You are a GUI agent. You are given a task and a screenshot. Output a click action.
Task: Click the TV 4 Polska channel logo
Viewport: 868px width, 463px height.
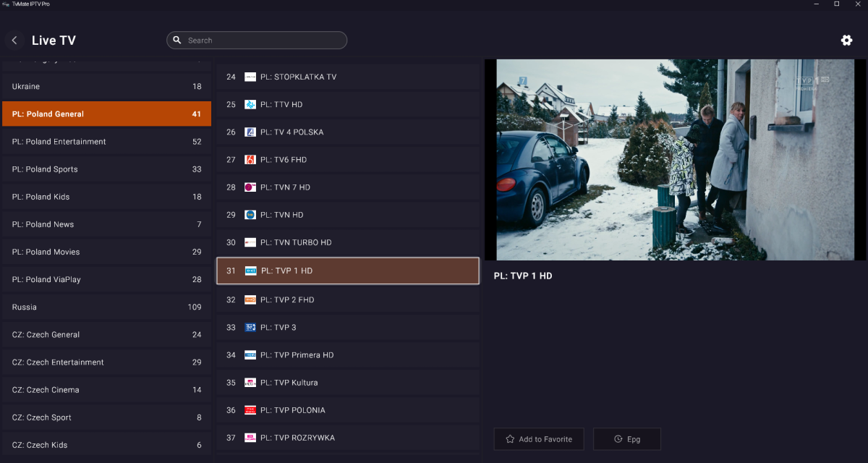(250, 132)
